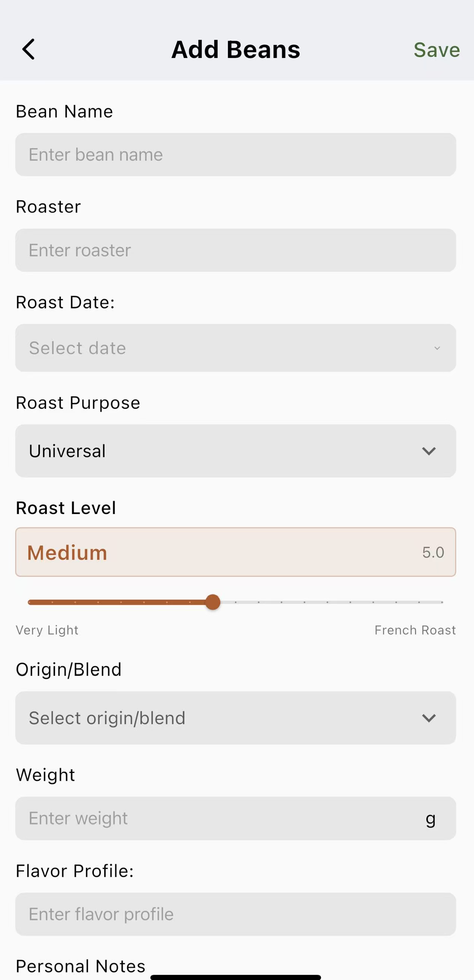This screenshot has height=980, width=474.
Task: Click the Enter roaster text field
Action: (235, 250)
